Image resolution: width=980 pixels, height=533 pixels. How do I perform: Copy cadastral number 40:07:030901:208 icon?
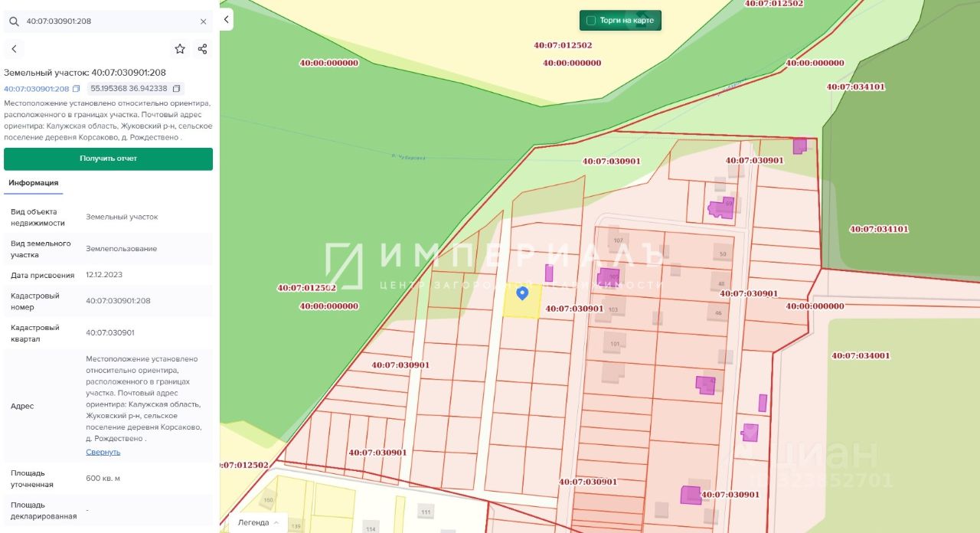pos(76,89)
